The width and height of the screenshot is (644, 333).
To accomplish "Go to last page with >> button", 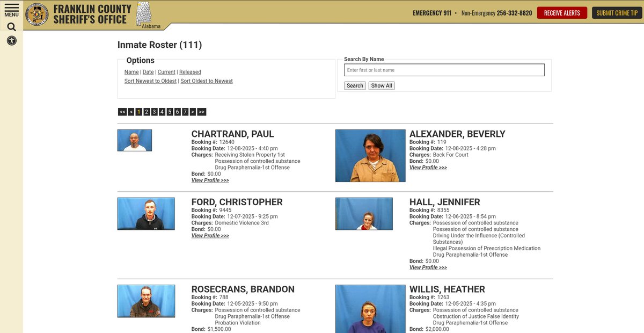I will click(x=202, y=112).
